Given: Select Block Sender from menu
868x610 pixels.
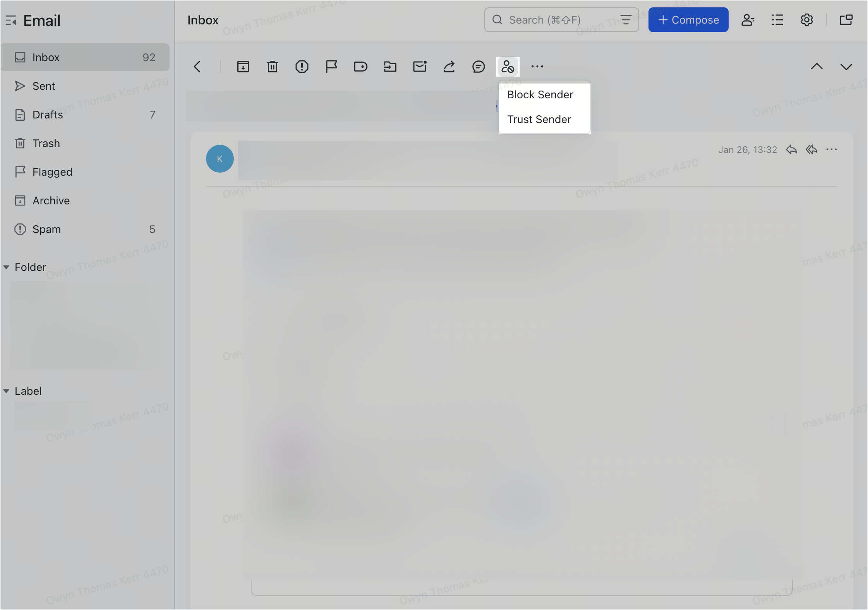Looking at the screenshot, I should [540, 95].
